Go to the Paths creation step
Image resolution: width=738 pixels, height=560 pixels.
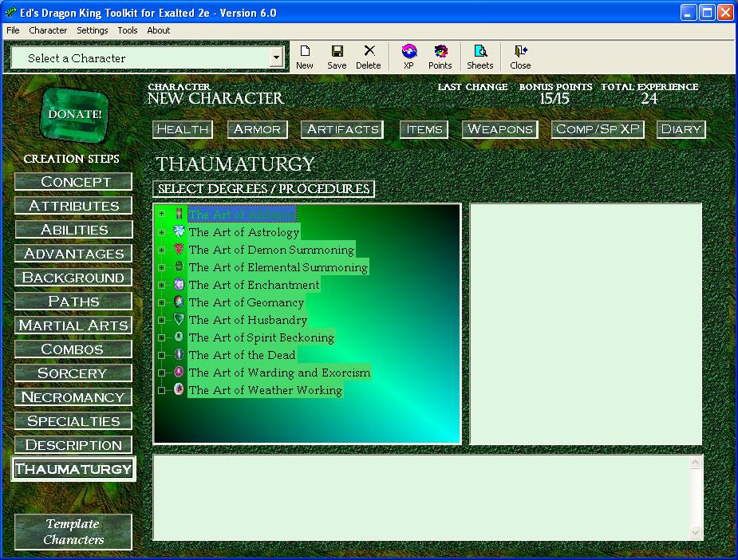[73, 302]
